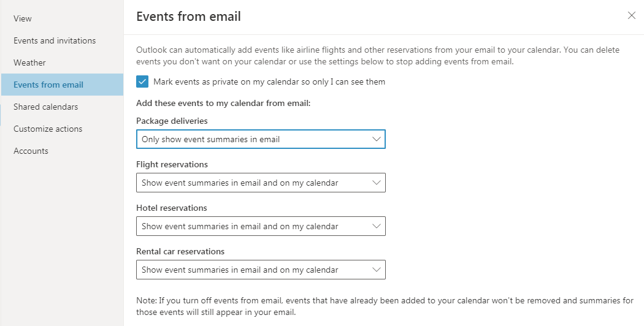Open Shared calendars settings
Image resolution: width=644 pixels, height=326 pixels.
click(45, 107)
